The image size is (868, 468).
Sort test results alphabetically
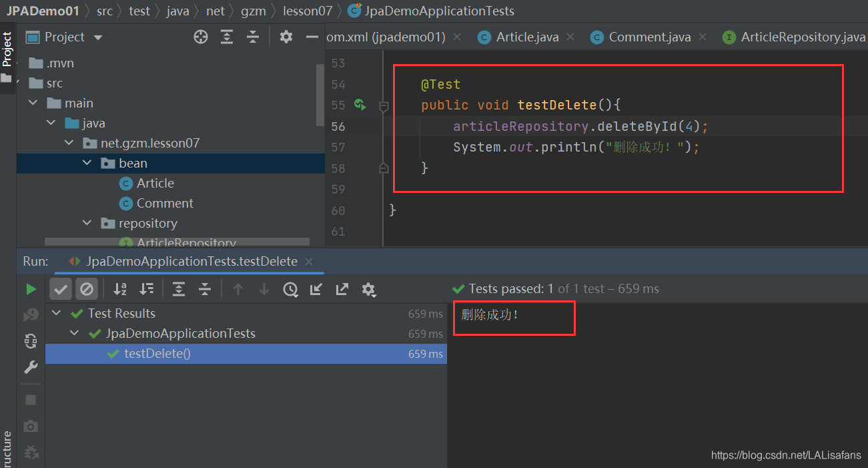click(x=120, y=289)
